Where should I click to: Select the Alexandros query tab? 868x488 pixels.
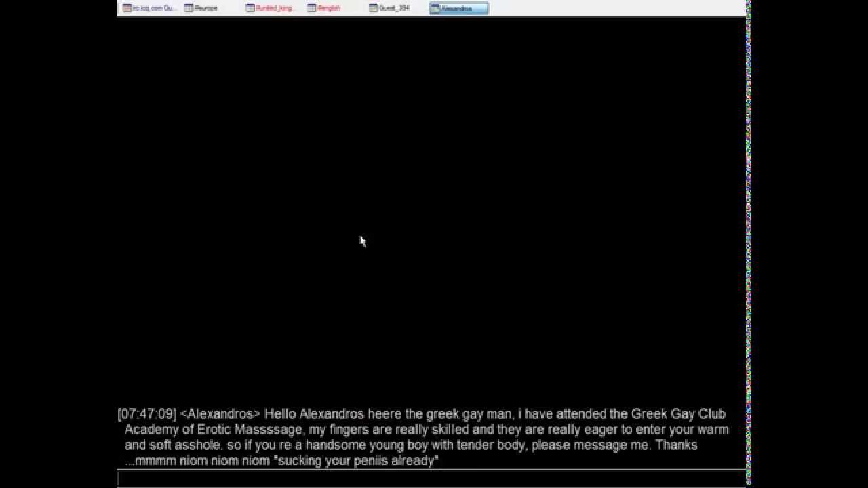pos(458,8)
